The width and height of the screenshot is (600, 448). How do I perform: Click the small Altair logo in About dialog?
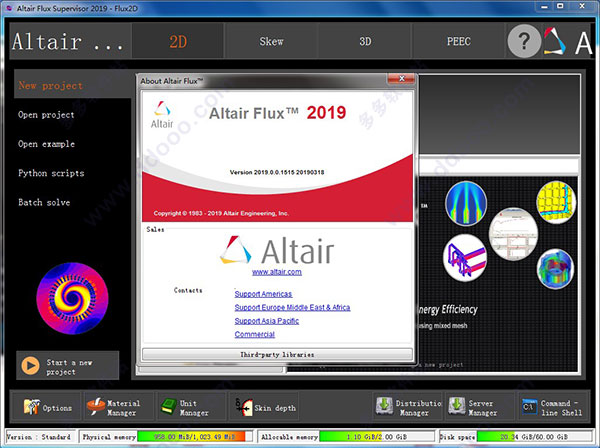tap(162, 115)
